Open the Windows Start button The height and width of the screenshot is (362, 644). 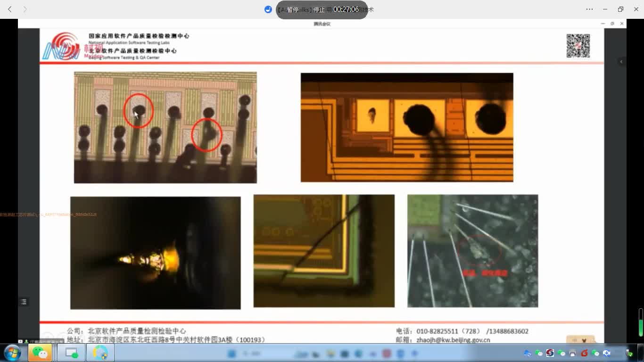coord(12,353)
